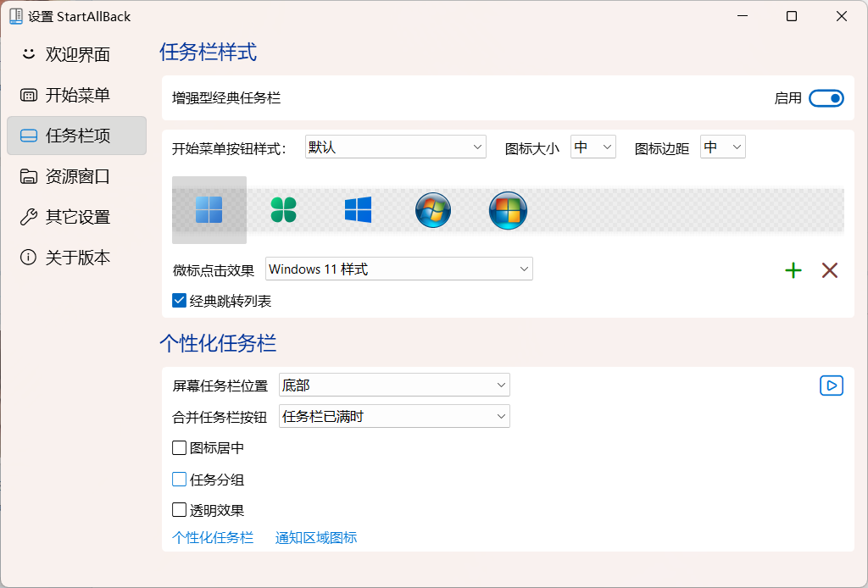Open the 通知区域图标 link
The image size is (868, 588).
316,537
